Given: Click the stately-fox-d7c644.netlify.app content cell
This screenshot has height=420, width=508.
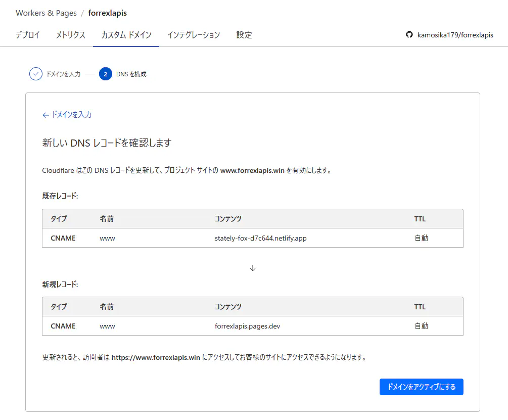Looking at the screenshot, I should pos(260,238).
